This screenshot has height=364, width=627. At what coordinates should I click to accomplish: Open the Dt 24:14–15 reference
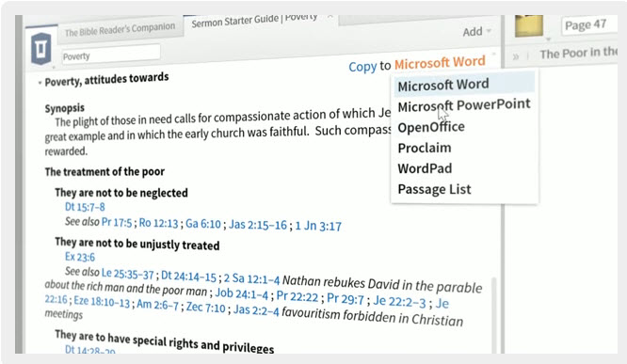(188, 277)
